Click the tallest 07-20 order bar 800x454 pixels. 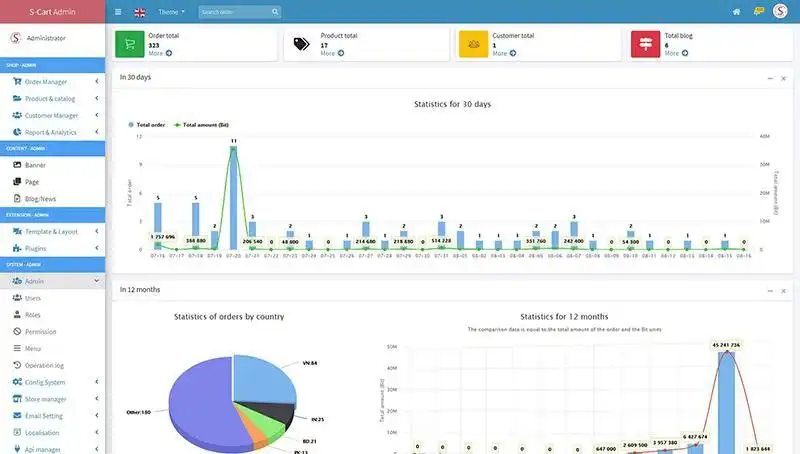234,198
